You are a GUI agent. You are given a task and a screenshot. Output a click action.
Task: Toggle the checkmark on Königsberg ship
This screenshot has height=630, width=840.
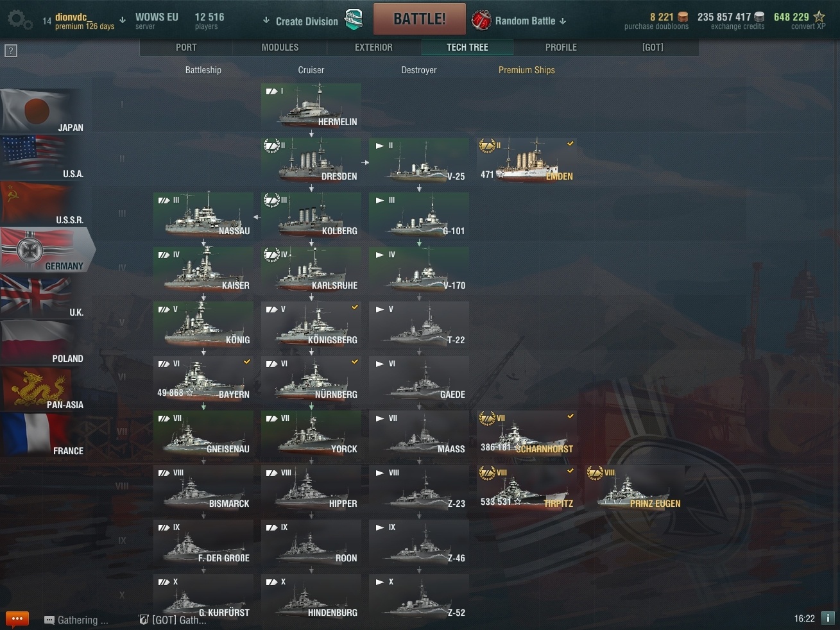[x=355, y=308]
